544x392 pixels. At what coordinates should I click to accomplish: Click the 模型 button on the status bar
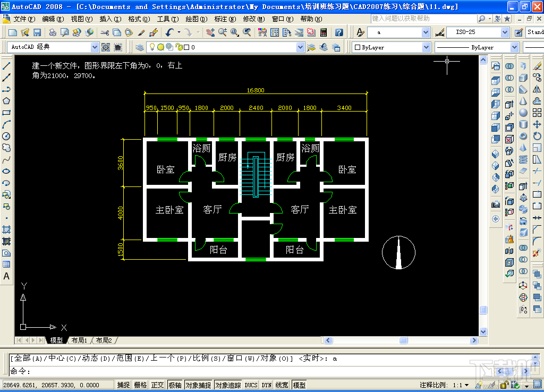coord(299,384)
